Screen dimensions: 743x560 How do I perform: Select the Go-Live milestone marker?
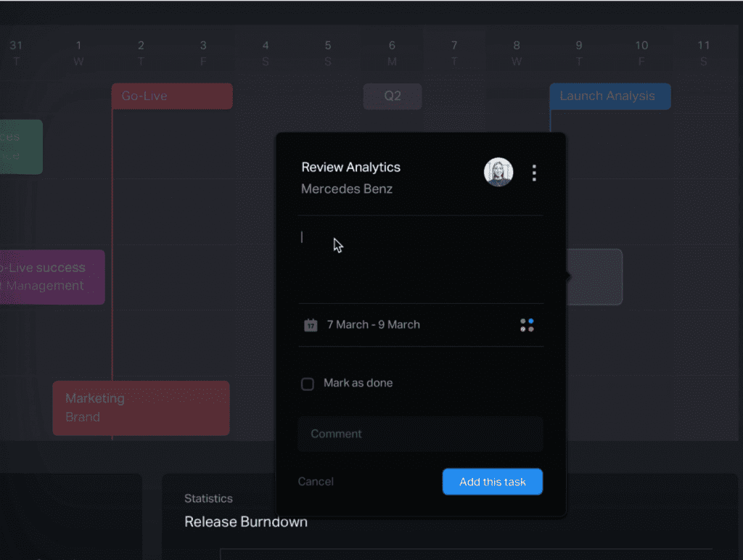click(x=172, y=96)
